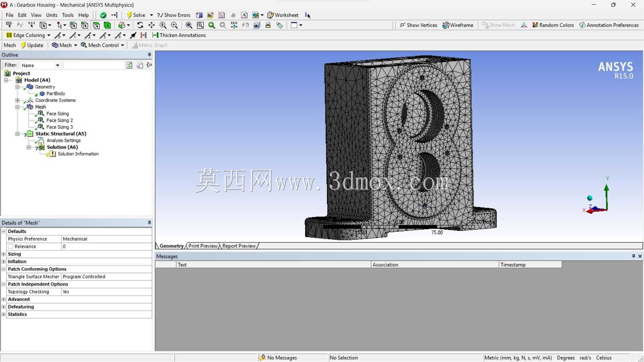Viewport: 644px width, 362px height.
Task: Select Solution Information tree item
Action: pos(78,154)
